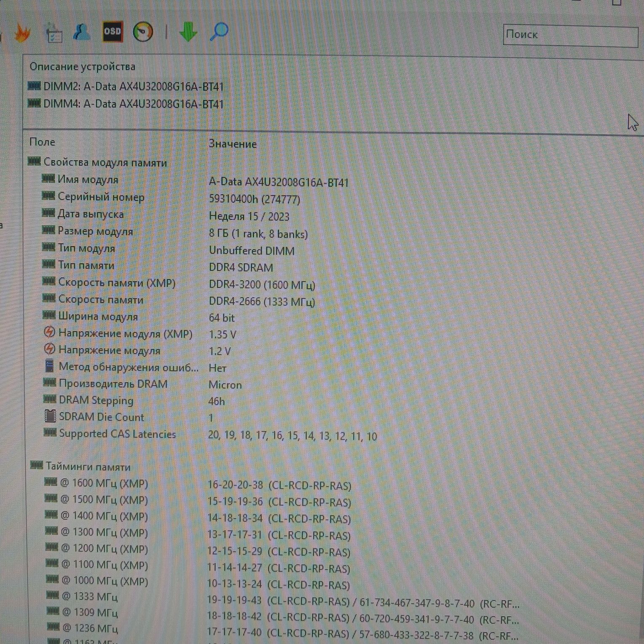Click the Производитель DRAM row icon
The image size is (644, 644).
click(50, 383)
